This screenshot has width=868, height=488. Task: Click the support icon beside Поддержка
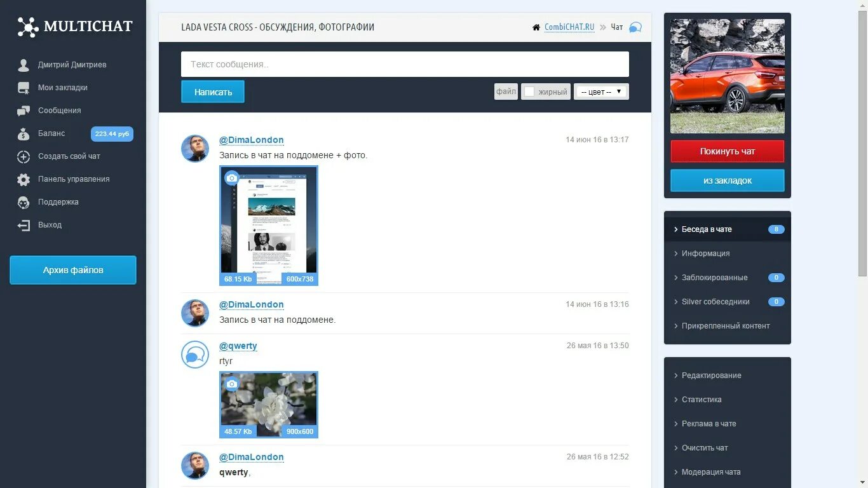coord(24,202)
